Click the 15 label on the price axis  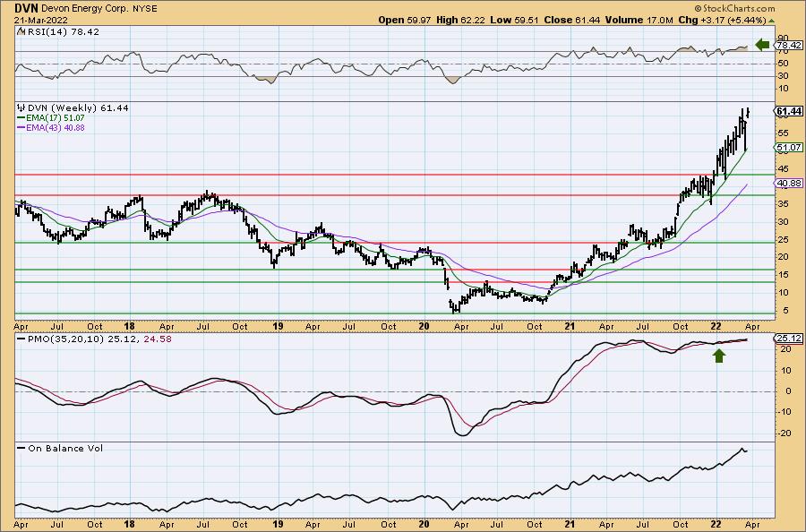(x=783, y=275)
